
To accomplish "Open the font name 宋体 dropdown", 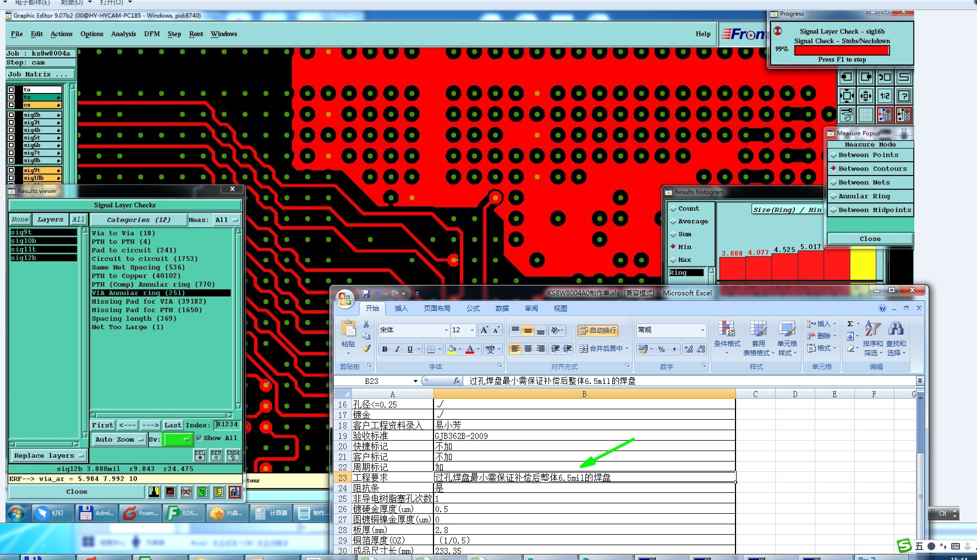I will [x=446, y=330].
